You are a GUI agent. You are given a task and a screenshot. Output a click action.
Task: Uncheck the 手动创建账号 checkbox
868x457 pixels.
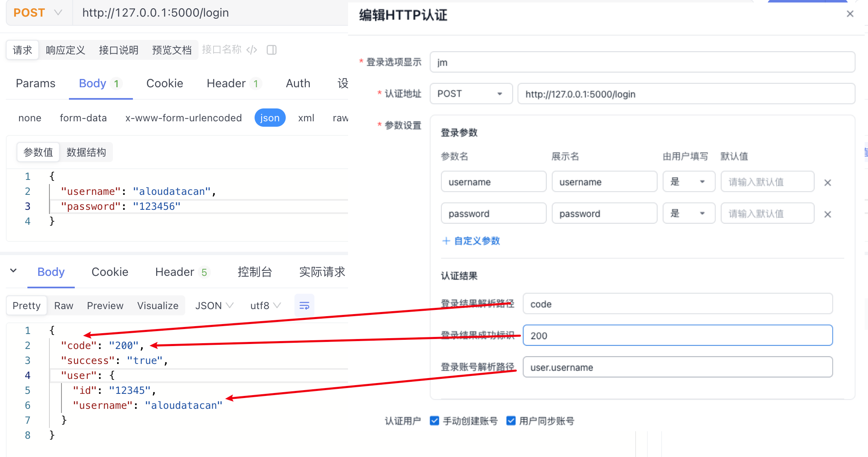pos(434,421)
